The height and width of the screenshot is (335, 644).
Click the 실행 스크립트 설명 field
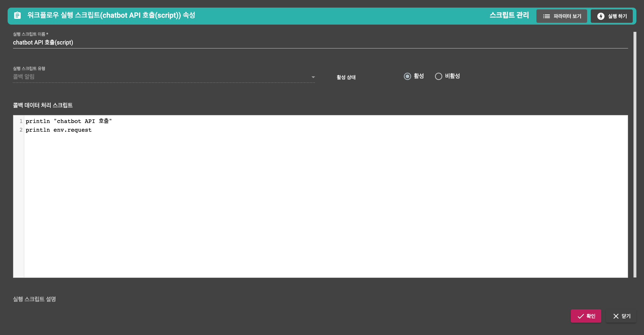point(34,299)
